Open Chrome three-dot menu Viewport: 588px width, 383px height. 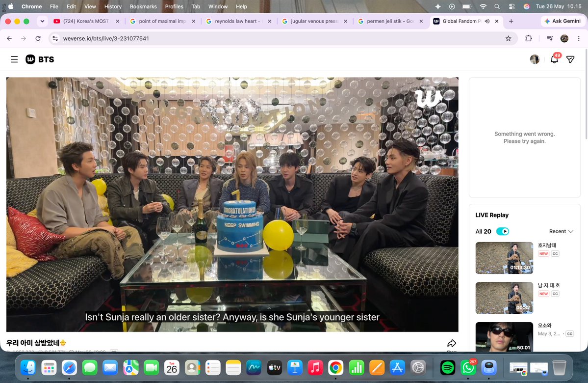point(579,38)
